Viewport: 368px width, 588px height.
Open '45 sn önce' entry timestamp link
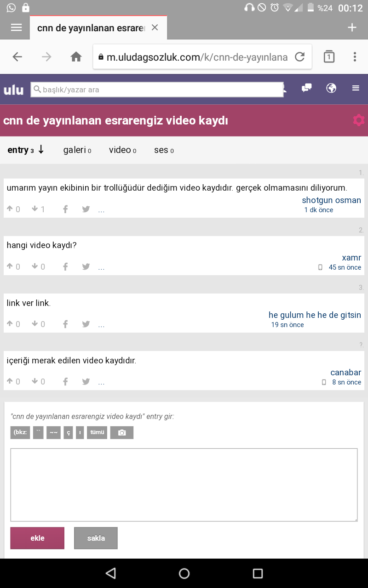(345, 267)
